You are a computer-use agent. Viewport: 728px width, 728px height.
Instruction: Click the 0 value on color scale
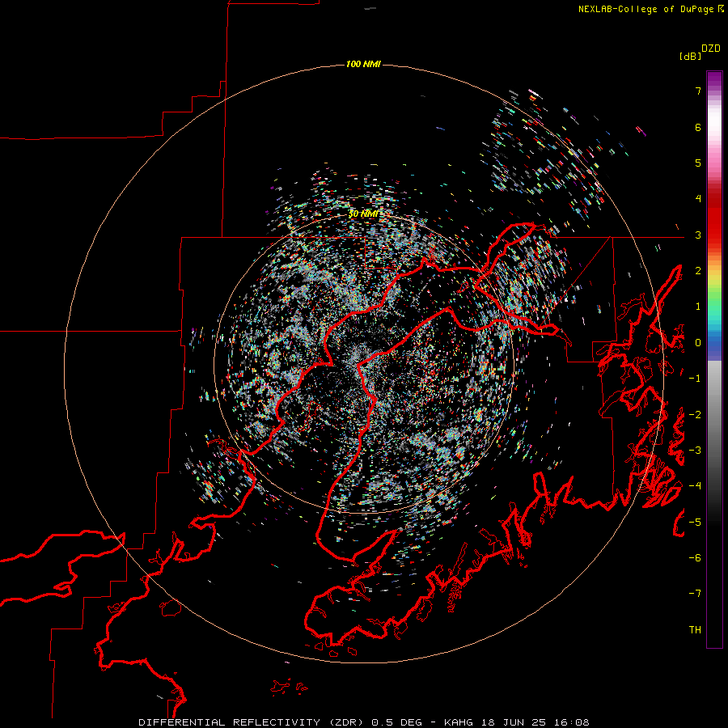point(698,343)
